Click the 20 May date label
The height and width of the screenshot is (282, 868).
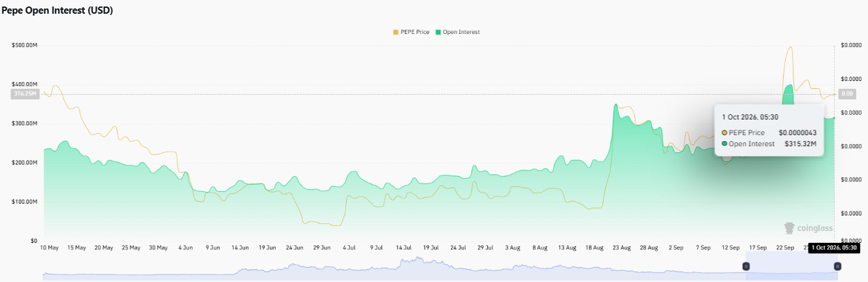click(104, 248)
